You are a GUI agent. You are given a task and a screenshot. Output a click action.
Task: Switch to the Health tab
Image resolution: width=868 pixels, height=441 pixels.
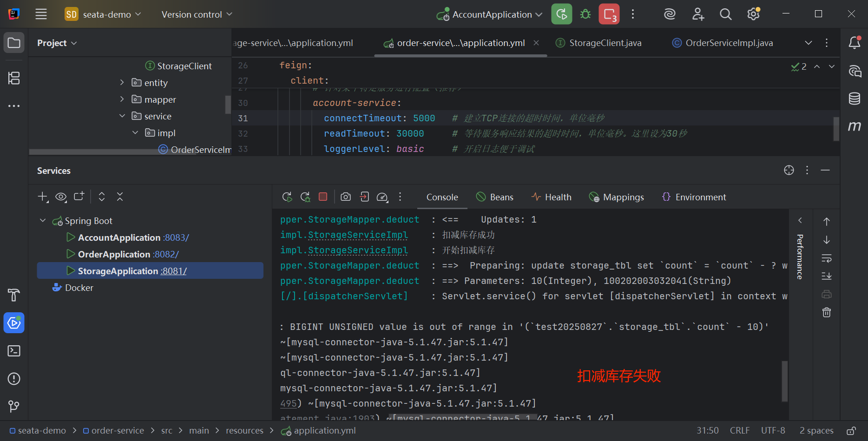coord(552,197)
